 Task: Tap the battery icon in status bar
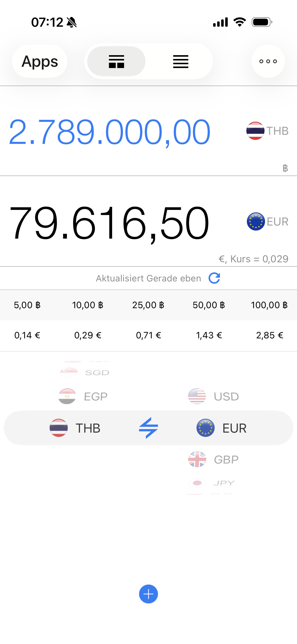tap(262, 22)
